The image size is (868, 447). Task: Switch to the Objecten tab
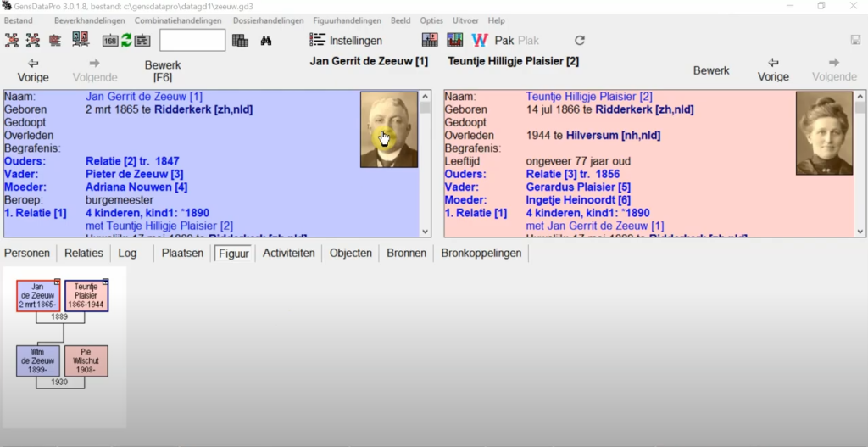pyautogui.click(x=351, y=253)
